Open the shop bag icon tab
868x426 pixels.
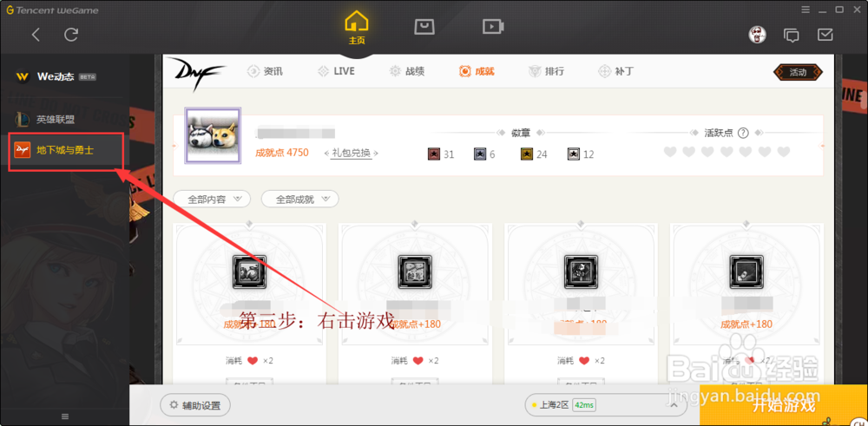pyautogui.click(x=424, y=27)
